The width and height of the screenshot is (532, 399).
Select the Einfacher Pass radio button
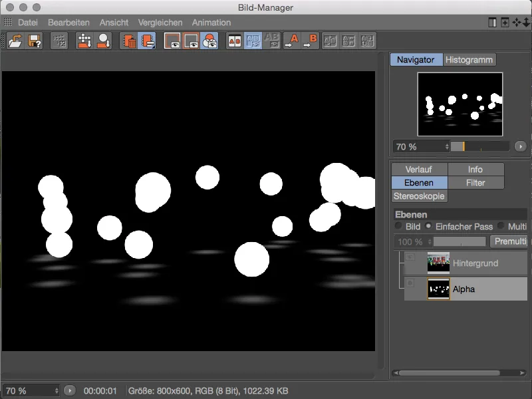428,225
